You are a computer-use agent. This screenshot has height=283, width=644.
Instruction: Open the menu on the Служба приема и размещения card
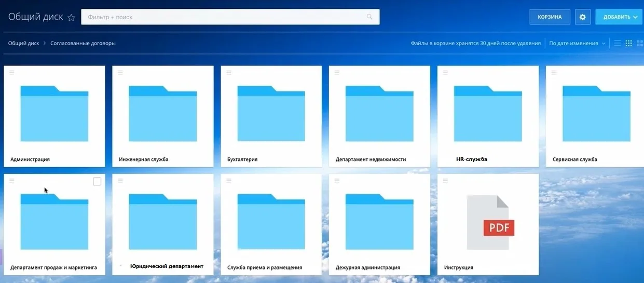tap(229, 181)
